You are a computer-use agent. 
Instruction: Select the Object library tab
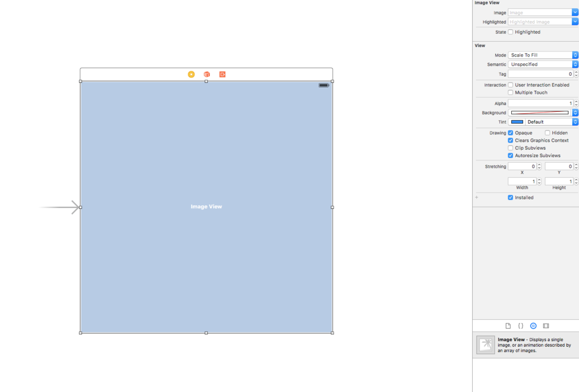pyautogui.click(x=533, y=326)
